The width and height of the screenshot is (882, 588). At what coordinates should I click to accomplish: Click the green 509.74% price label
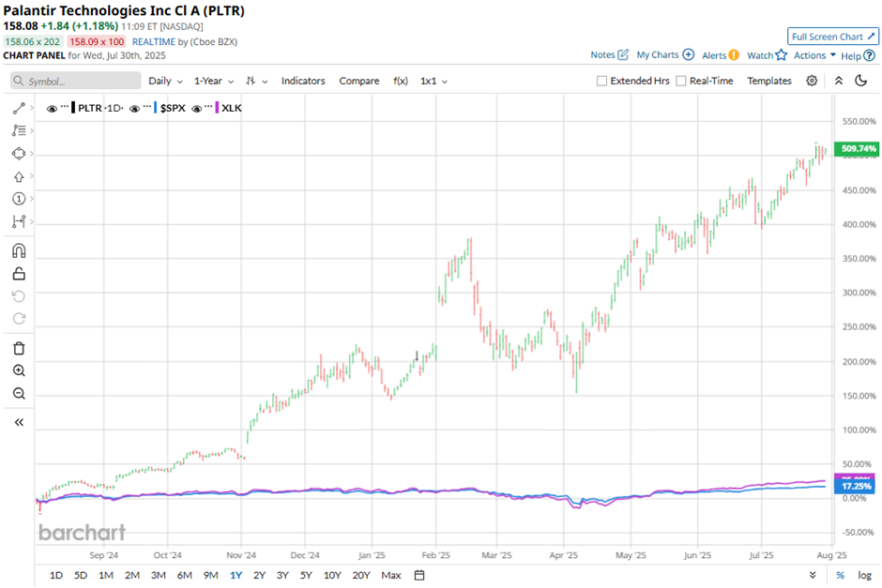[857, 149]
